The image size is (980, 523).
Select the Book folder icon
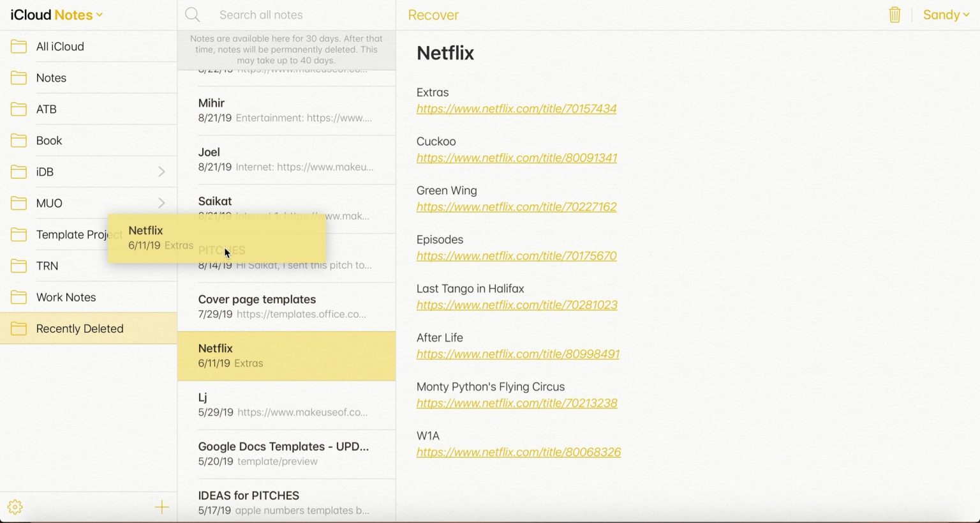tap(19, 140)
